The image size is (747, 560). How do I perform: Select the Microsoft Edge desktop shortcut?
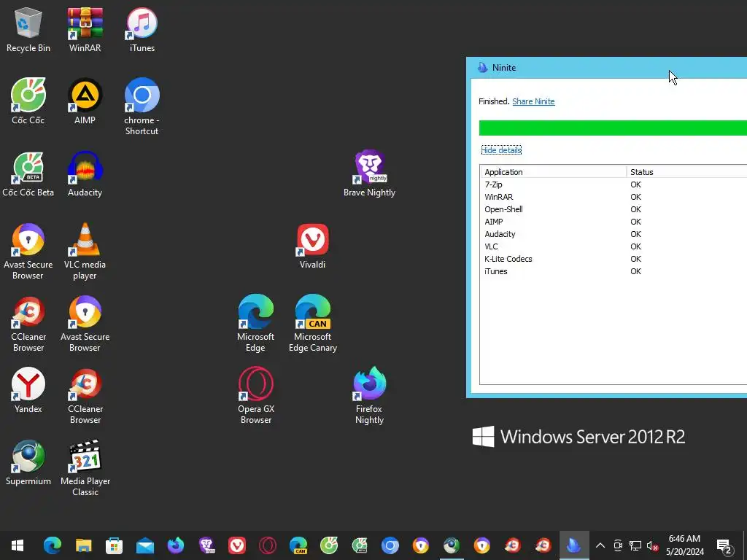click(256, 323)
